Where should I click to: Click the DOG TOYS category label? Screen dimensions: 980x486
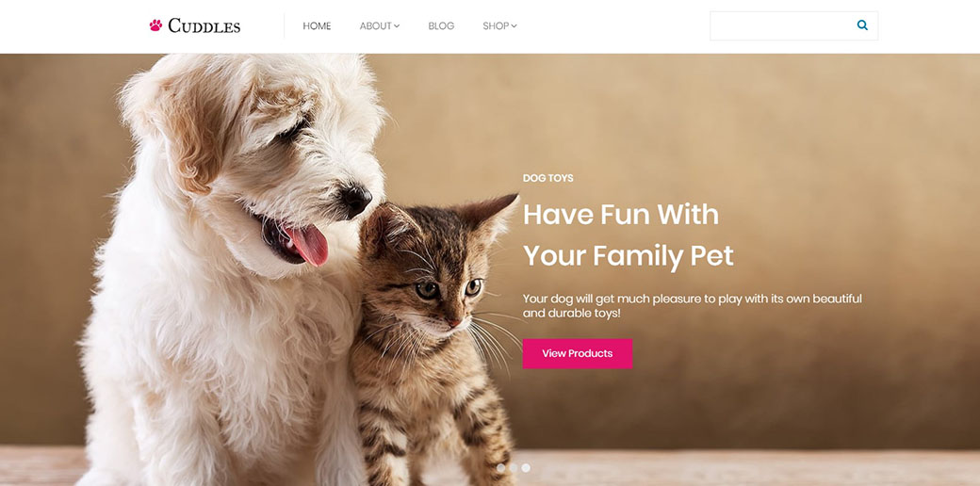coord(548,178)
